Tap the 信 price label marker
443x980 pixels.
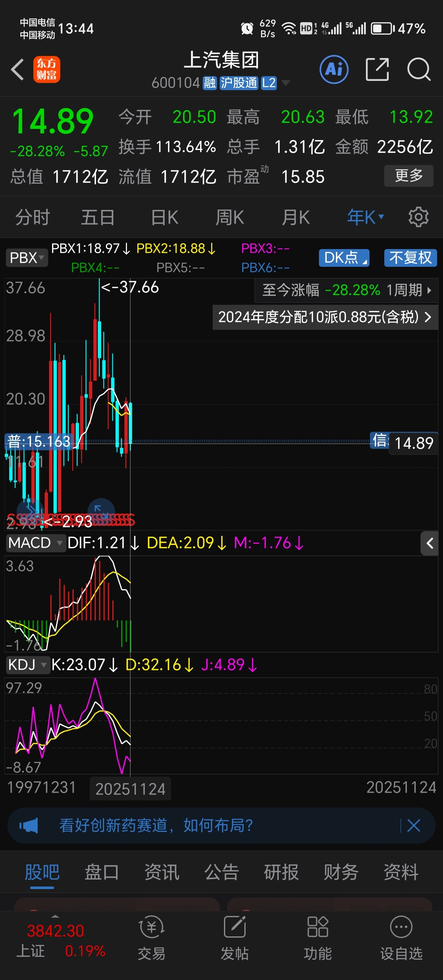pyautogui.click(x=380, y=440)
